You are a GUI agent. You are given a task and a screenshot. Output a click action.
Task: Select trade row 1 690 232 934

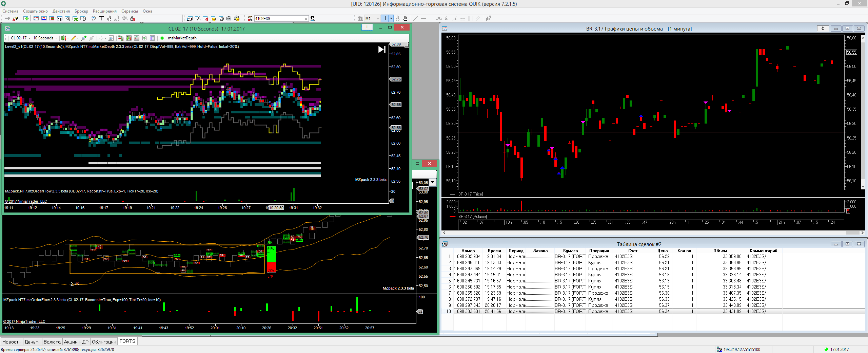653,256
